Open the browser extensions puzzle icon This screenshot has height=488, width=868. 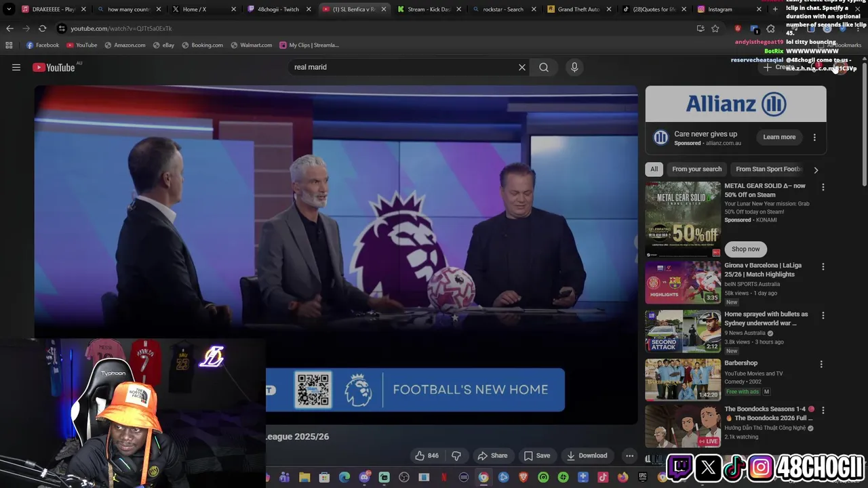click(x=770, y=28)
